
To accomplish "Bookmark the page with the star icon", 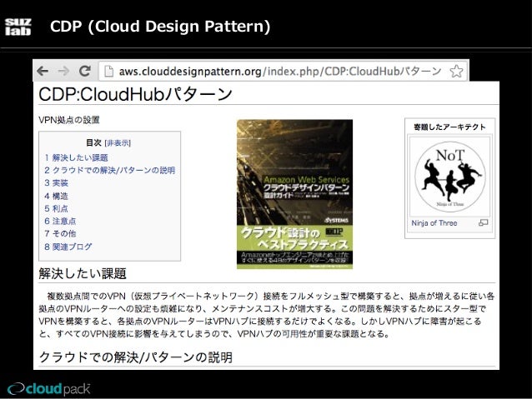I will [456, 71].
